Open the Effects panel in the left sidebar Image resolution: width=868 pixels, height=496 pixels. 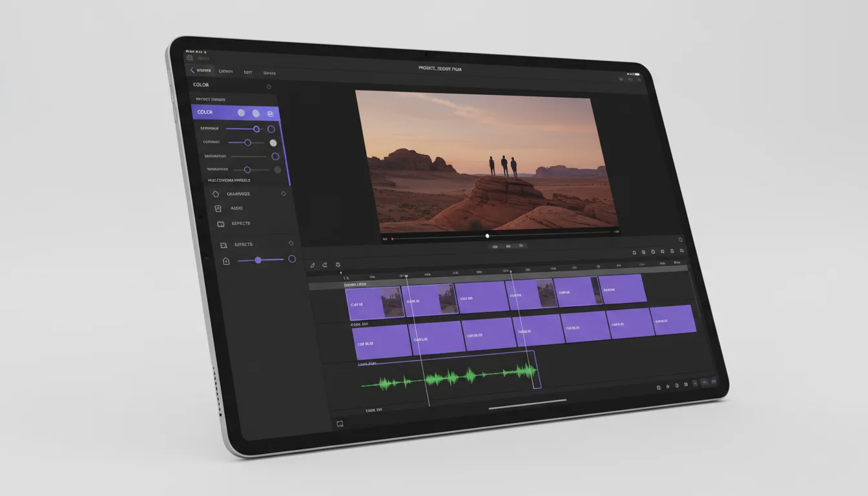click(x=240, y=223)
